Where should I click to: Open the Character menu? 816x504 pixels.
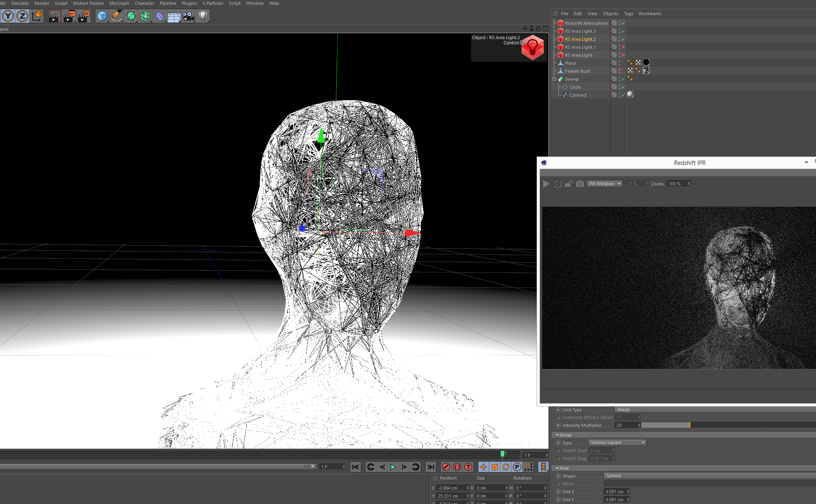[x=144, y=3]
